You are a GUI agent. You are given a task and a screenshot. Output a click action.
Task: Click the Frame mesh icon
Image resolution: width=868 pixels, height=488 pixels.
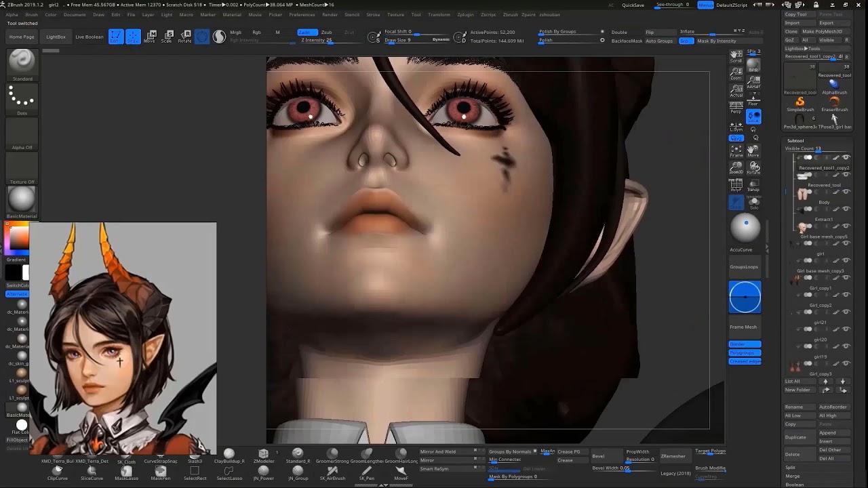pyautogui.click(x=736, y=152)
